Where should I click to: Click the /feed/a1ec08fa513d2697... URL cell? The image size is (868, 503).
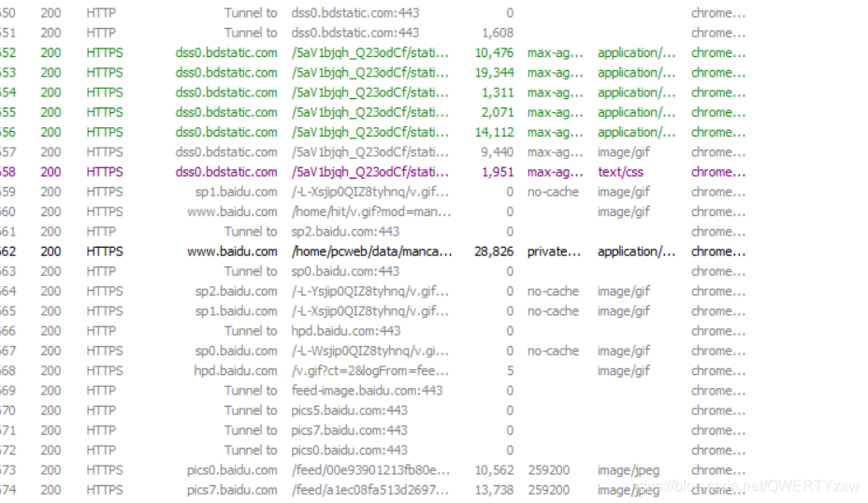369,491
